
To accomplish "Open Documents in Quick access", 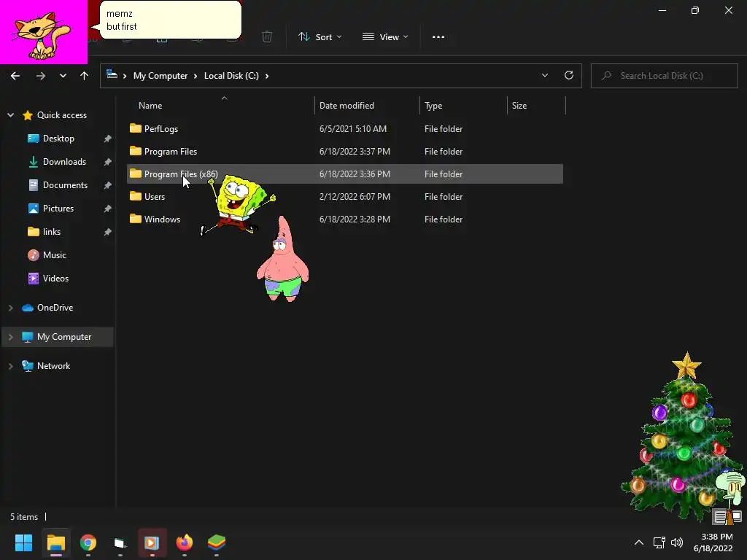I will 65,184.
